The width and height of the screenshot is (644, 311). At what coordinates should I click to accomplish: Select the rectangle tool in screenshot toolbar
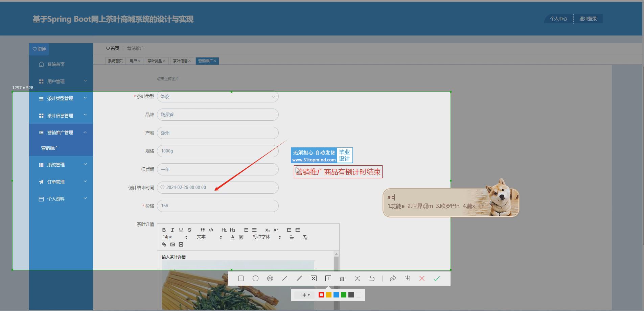[241, 279]
